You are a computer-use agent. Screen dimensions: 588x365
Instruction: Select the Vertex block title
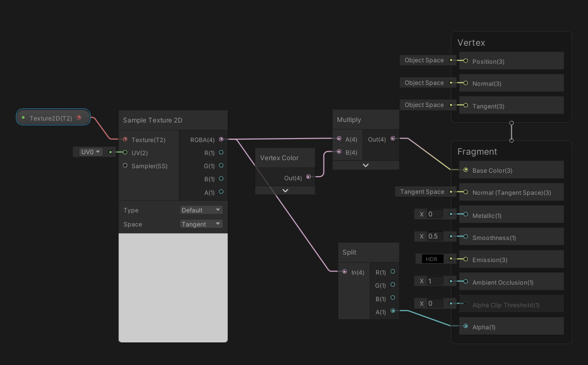click(x=471, y=43)
